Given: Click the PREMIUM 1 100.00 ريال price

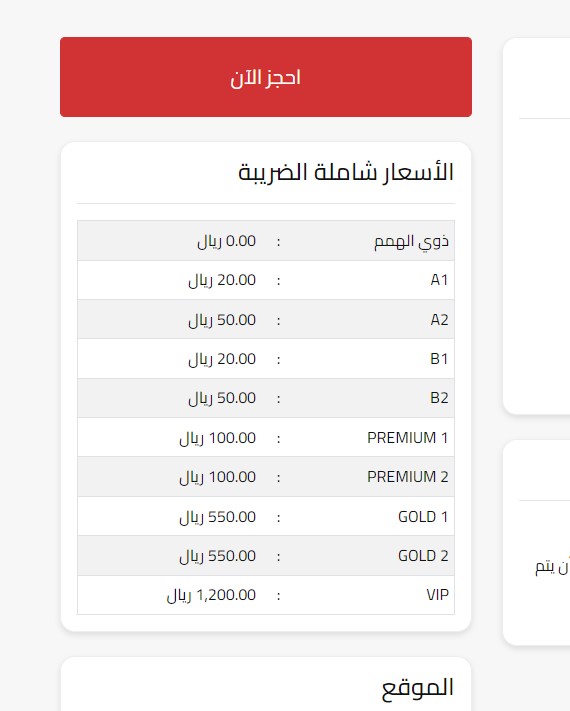Looking at the screenshot, I should pyautogui.click(x=218, y=438).
